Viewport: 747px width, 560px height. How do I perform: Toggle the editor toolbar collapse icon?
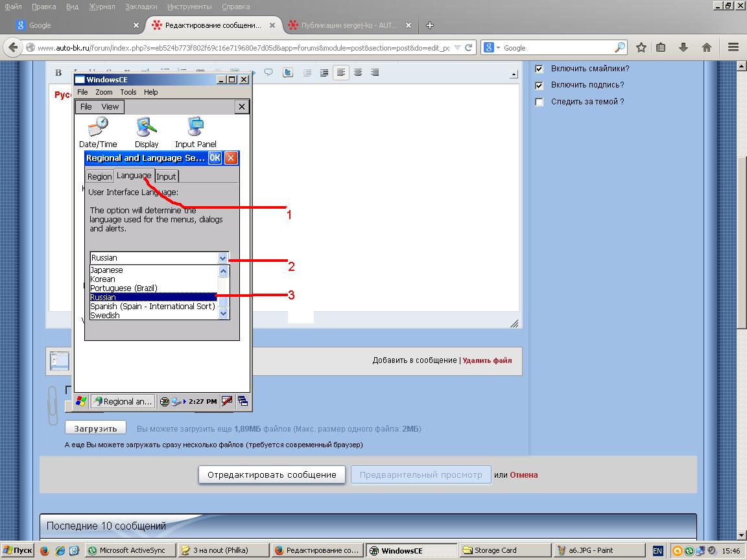point(514,75)
